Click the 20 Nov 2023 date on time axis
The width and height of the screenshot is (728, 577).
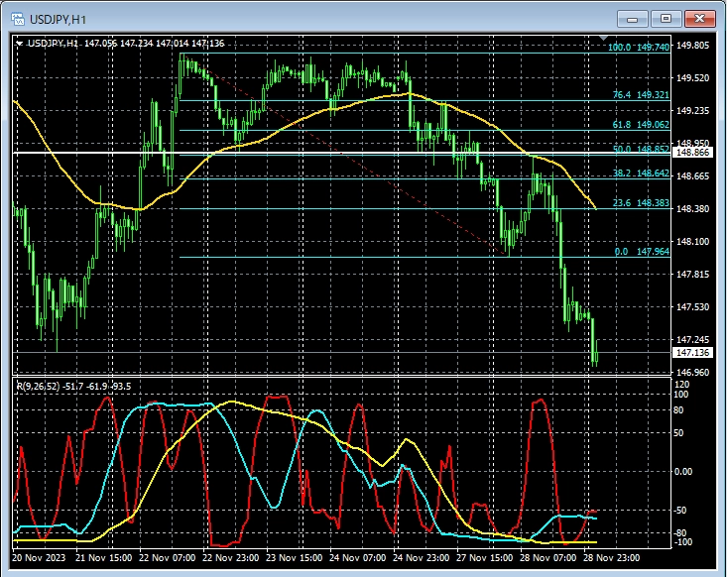[x=39, y=557]
